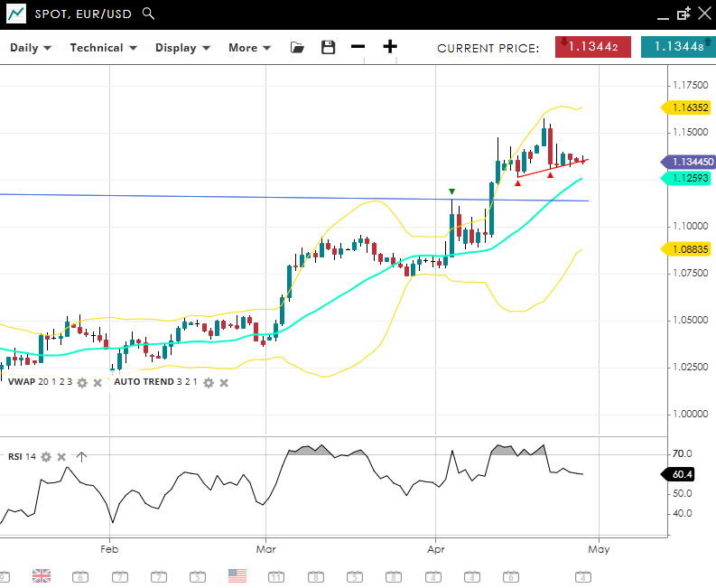Click the search icon beside EUR/USD
The height and width of the screenshot is (588, 716).
[149, 14]
